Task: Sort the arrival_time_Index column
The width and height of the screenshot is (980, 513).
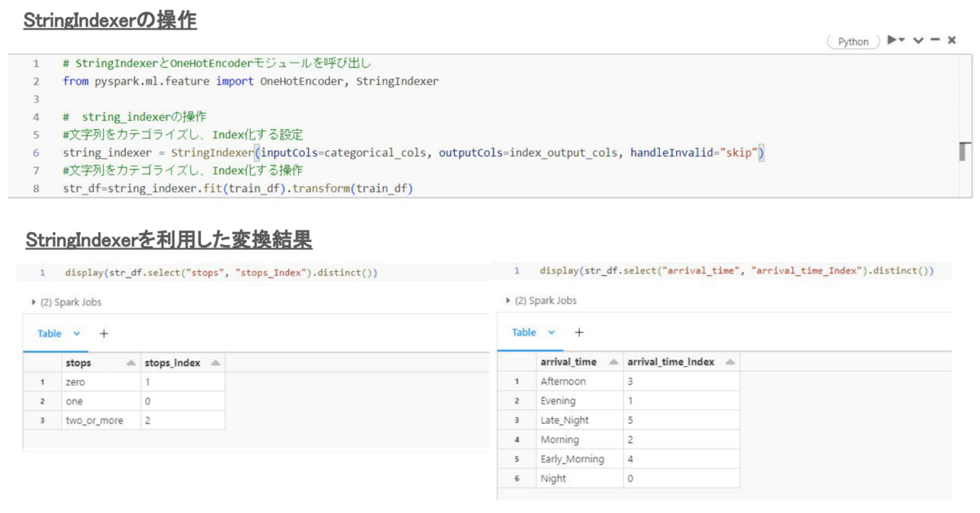Action: tap(730, 362)
